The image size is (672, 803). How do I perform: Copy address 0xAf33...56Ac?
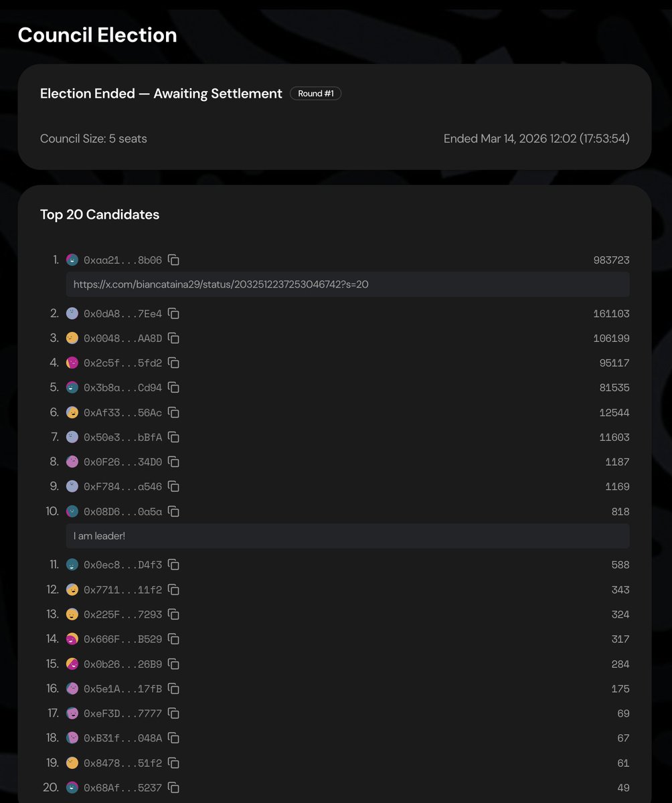tap(173, 412)
